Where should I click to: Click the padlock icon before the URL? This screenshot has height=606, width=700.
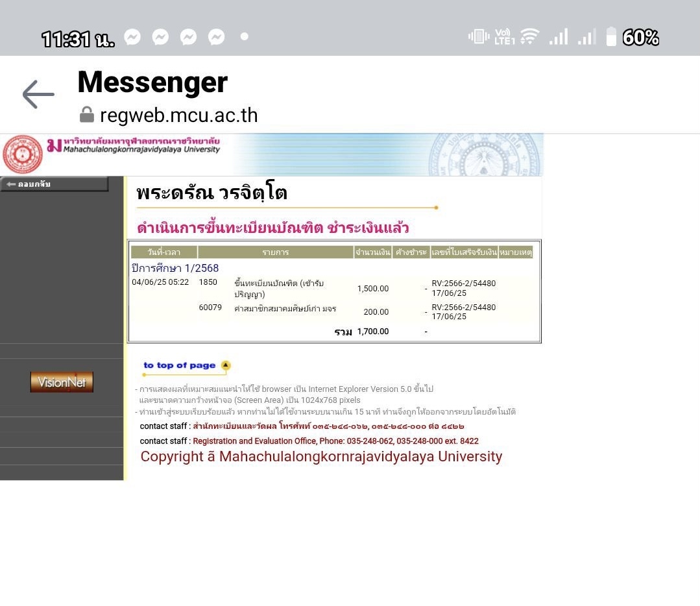coord(87,115)
